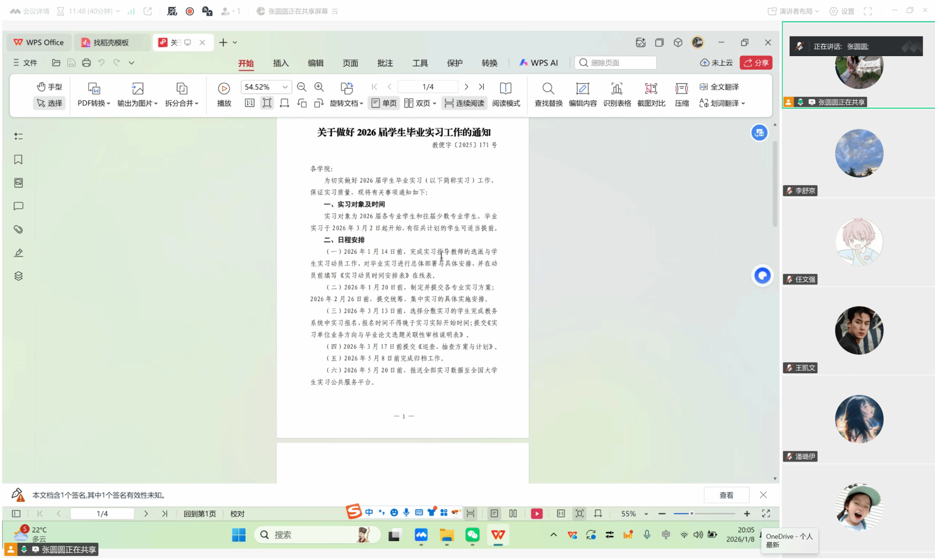The width and height of the screenshot is (935, 560).
Task: Open the attachments paperclip sidebar icon
Action: point(18,230)
